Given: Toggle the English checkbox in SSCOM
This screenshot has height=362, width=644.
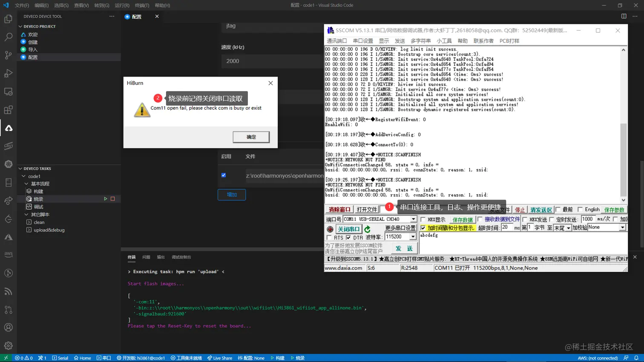Looking at the screenshot, I should [x=580, y=209].
